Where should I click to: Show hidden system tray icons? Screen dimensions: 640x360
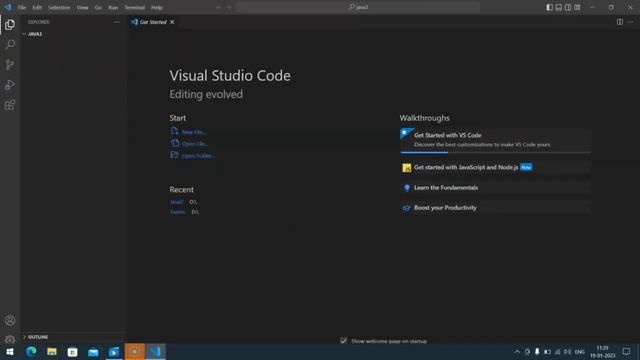517,351
